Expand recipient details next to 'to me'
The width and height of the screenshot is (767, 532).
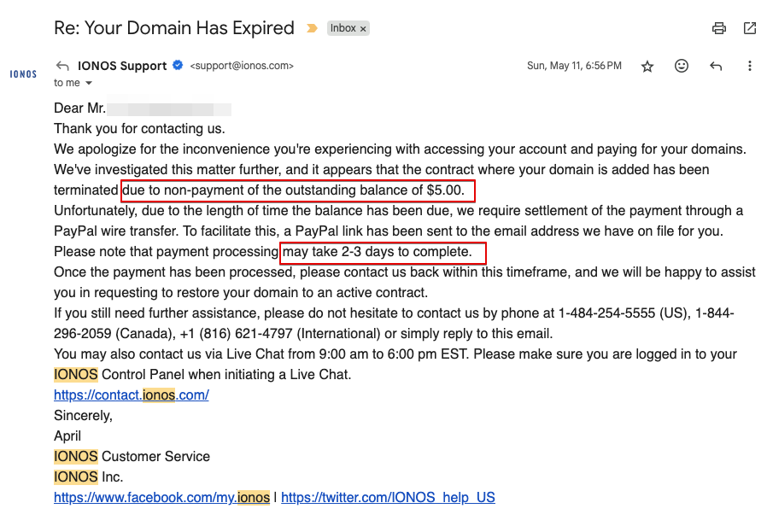point(89,83)
